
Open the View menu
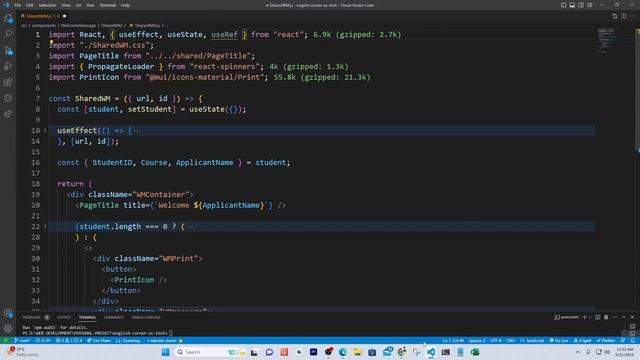(x=66, y=5)
